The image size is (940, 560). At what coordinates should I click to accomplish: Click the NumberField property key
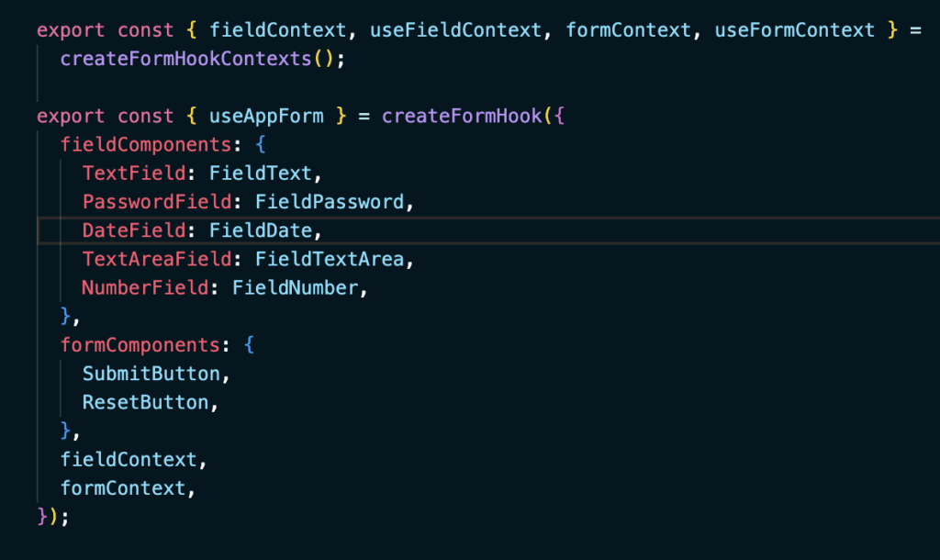144,288
